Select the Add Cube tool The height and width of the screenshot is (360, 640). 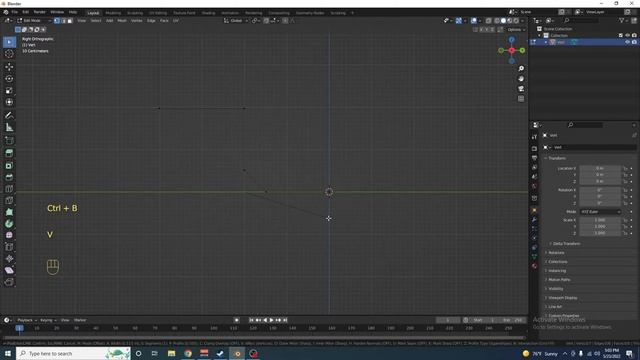(9, 140)
